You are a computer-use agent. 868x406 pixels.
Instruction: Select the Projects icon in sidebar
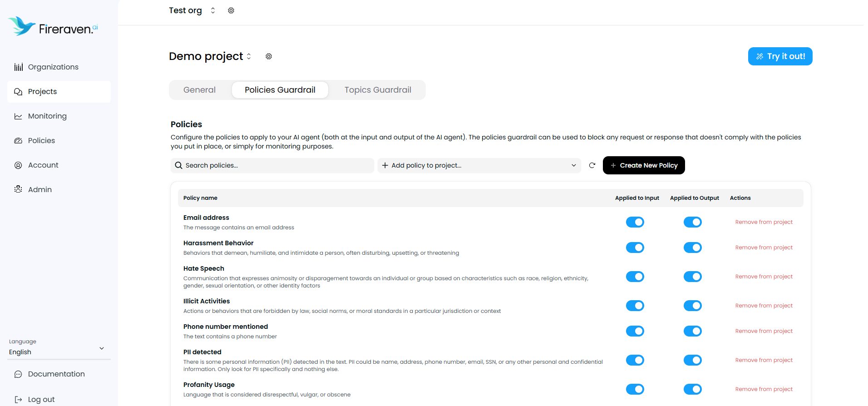coord(18,91)
